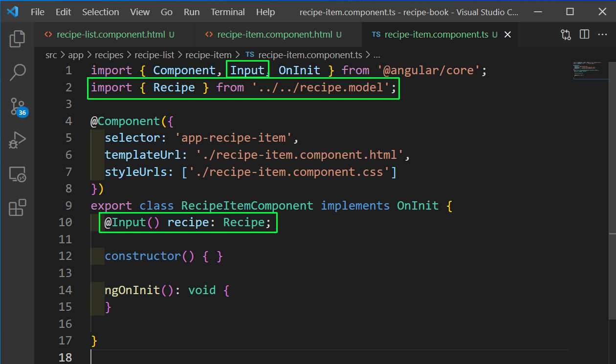Viewport: 616px width, 364px height.
Task: Close the recipe-item.component.ts tab
Action: pyautogui.click(x=507, y=35)
